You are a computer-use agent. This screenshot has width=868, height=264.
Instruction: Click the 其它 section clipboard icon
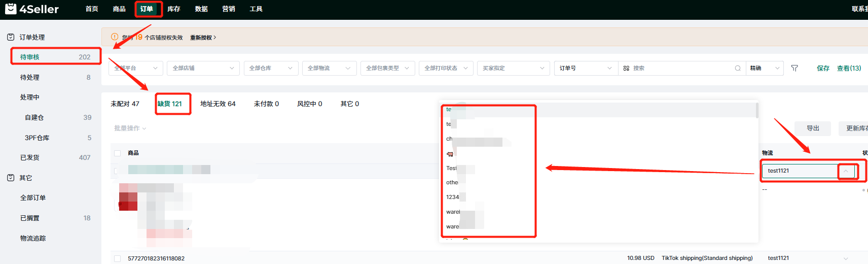point(11,178)
